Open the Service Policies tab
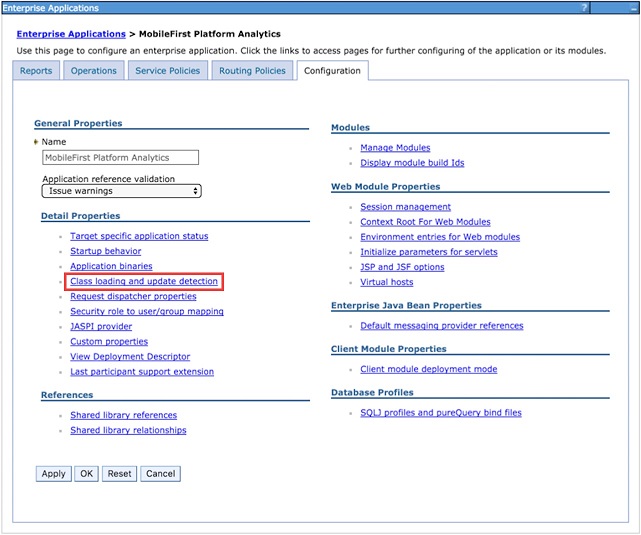Viewport: 641px width, 535px height. tap(168, 71)
